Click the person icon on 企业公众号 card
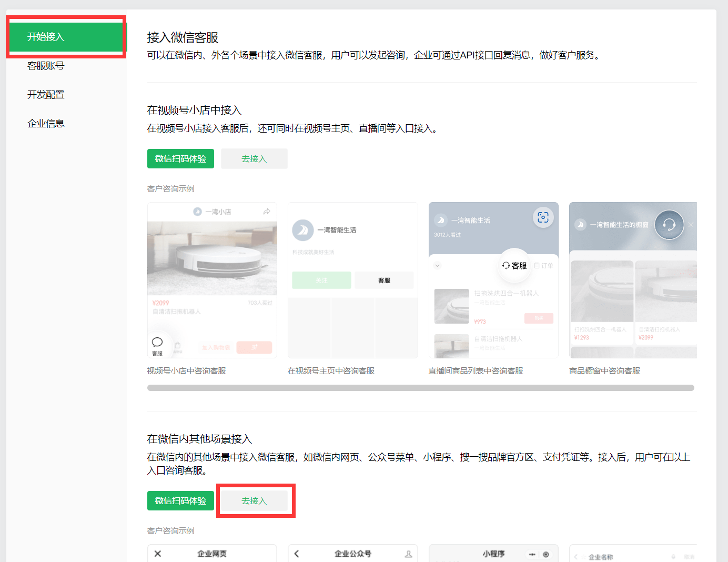Image resolution: width=728 pixels, height=562 pixels. coord(408,554)
